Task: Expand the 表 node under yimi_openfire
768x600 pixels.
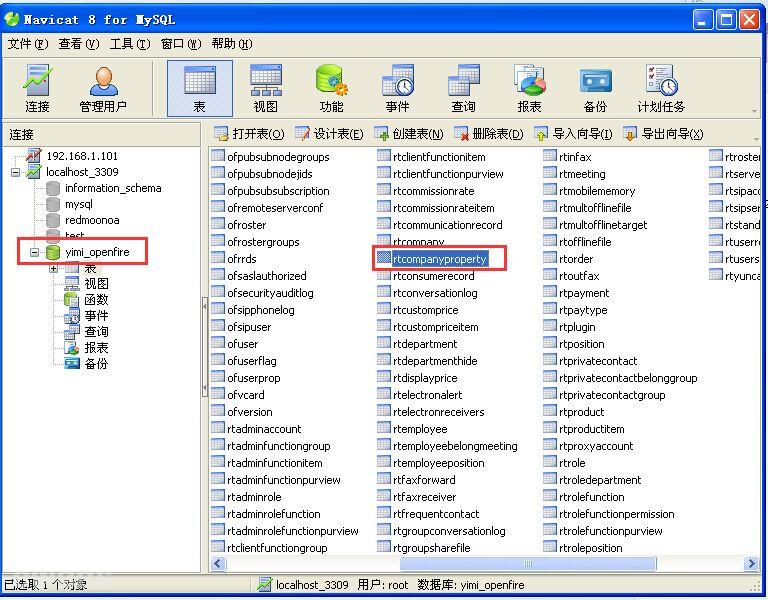Action: coord(53,268)
